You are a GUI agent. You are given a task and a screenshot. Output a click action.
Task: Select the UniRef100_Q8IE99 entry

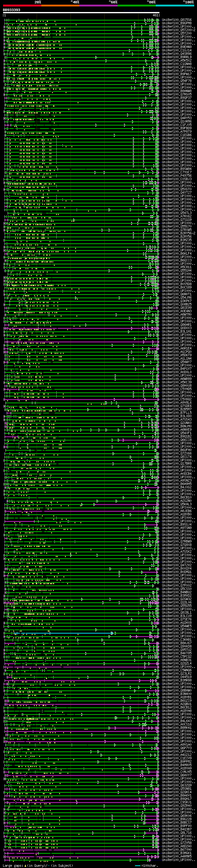point(176,308)
